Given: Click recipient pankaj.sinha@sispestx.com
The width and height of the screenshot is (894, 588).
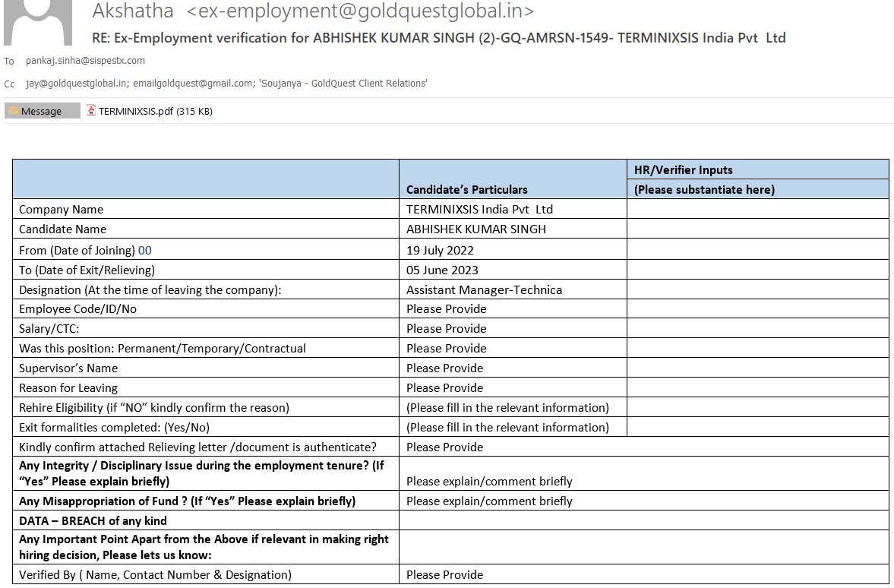Looking at the screenshot, I should tap(85, 61).
